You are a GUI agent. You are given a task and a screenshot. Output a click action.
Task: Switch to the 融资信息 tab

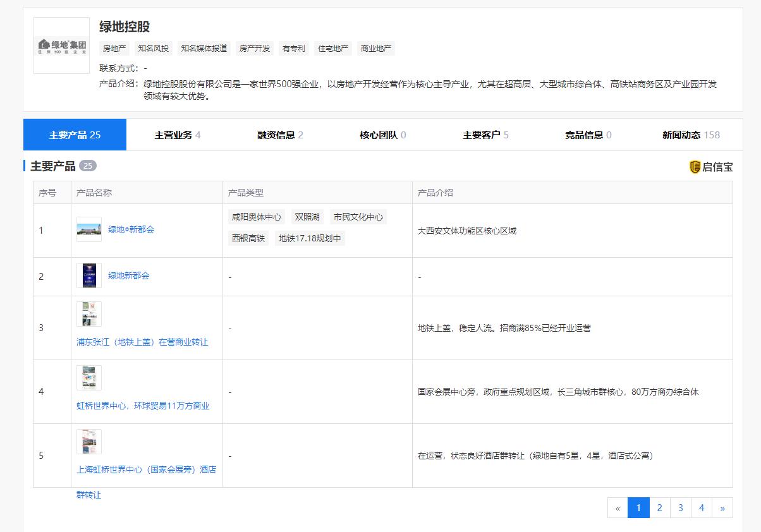click(x=280, y=135)
